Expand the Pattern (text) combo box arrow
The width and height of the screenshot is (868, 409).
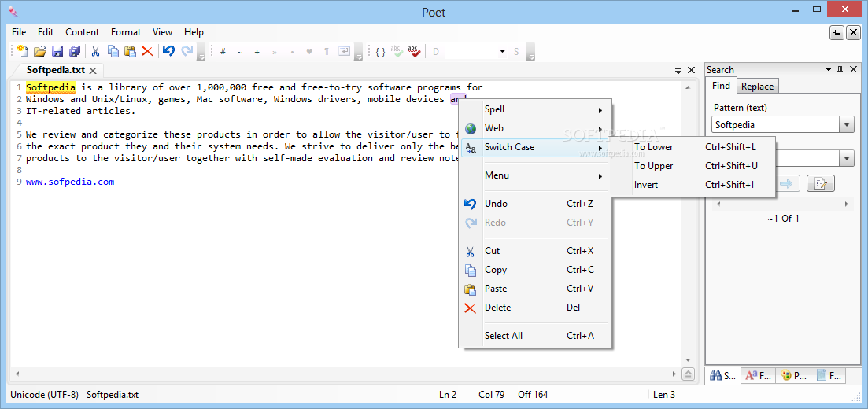coord(847,124)
